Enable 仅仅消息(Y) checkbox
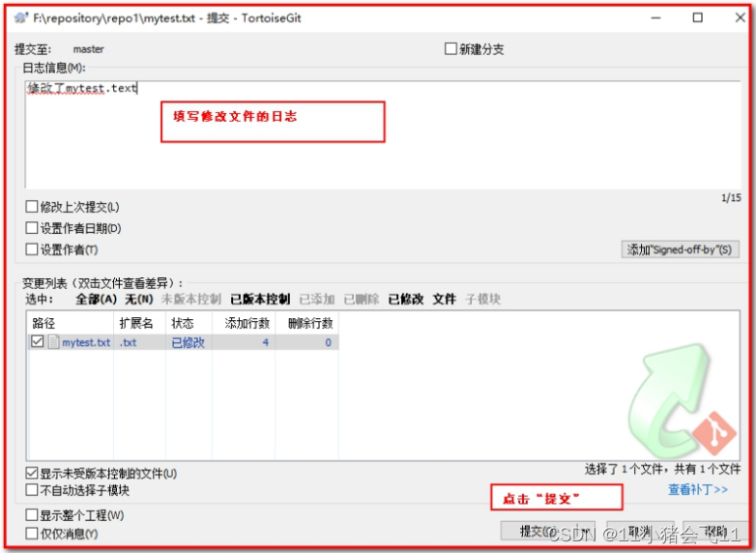Viewport: 756px width, 553px height. click(x=32, y=534)
